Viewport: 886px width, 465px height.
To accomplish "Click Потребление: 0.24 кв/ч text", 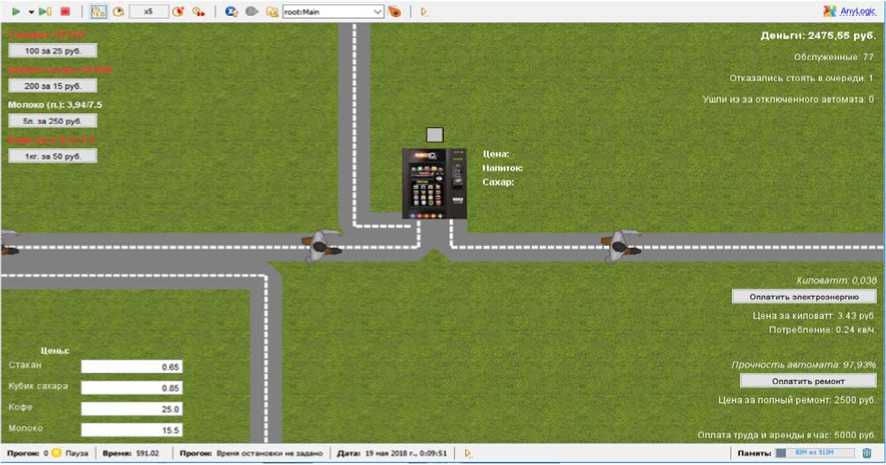I will (822, 329).
